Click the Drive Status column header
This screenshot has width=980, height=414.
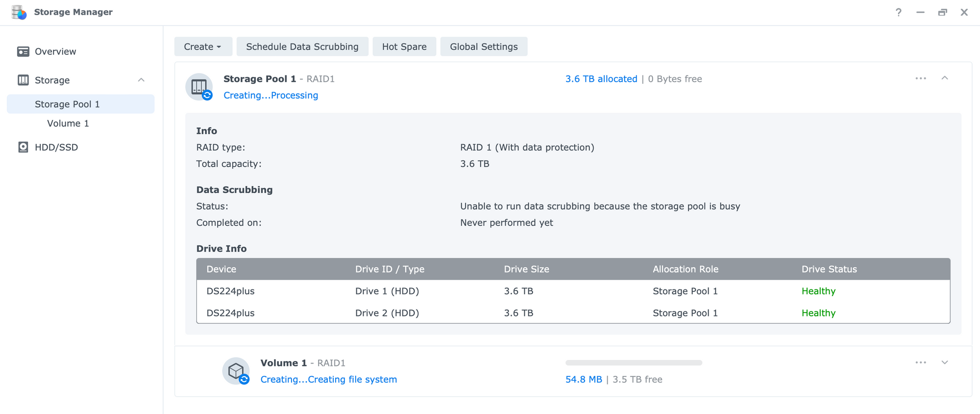[x=829, y=269]
